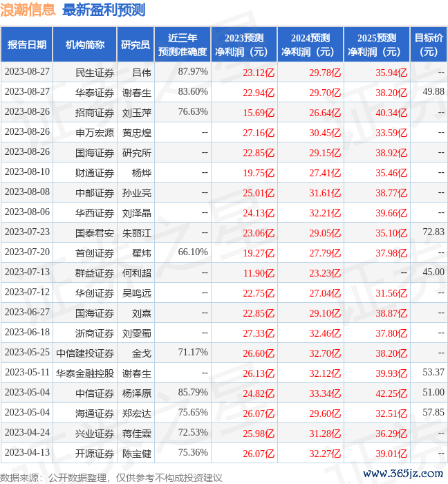Click target price 53.37
This screenshot has width=448, height=484.
[433, 373]
